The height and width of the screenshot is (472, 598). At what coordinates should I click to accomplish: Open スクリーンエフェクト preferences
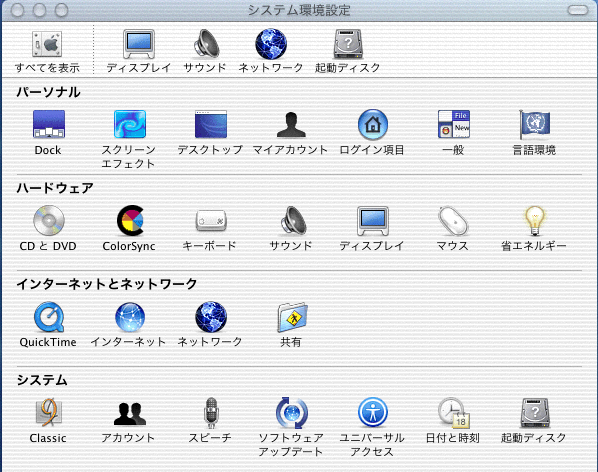point(130,124)
